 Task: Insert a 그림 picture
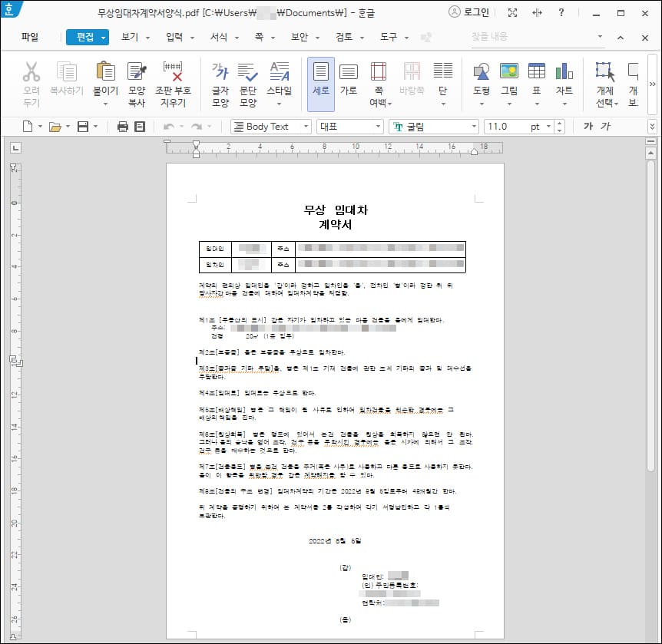tap(508, 71)
